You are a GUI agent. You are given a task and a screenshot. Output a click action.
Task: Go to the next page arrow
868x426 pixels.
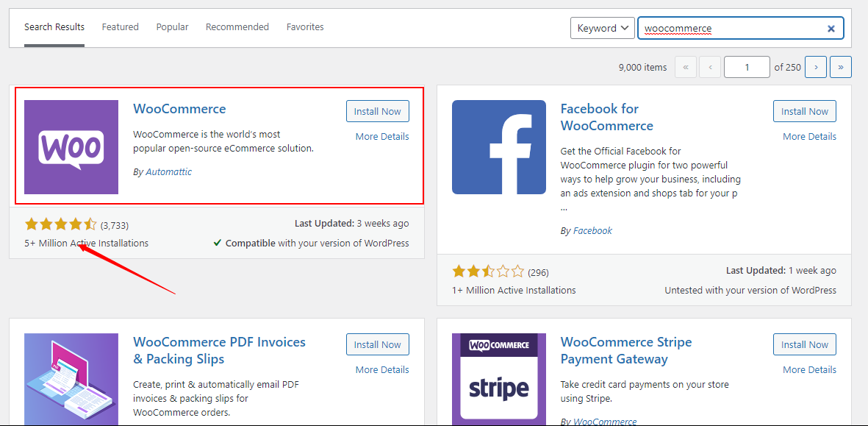[x=816, y=67]
